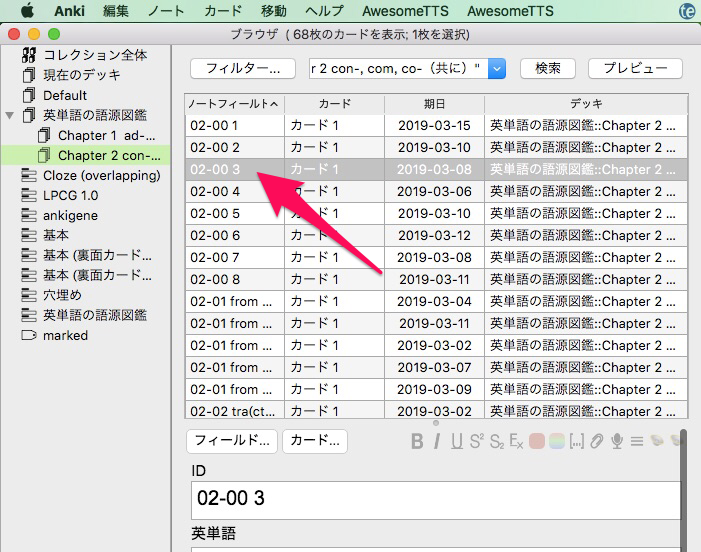Viewport: 701px width, 552px height.
Task: Sort by デッキ column header
Action: [x=586, y=104]
